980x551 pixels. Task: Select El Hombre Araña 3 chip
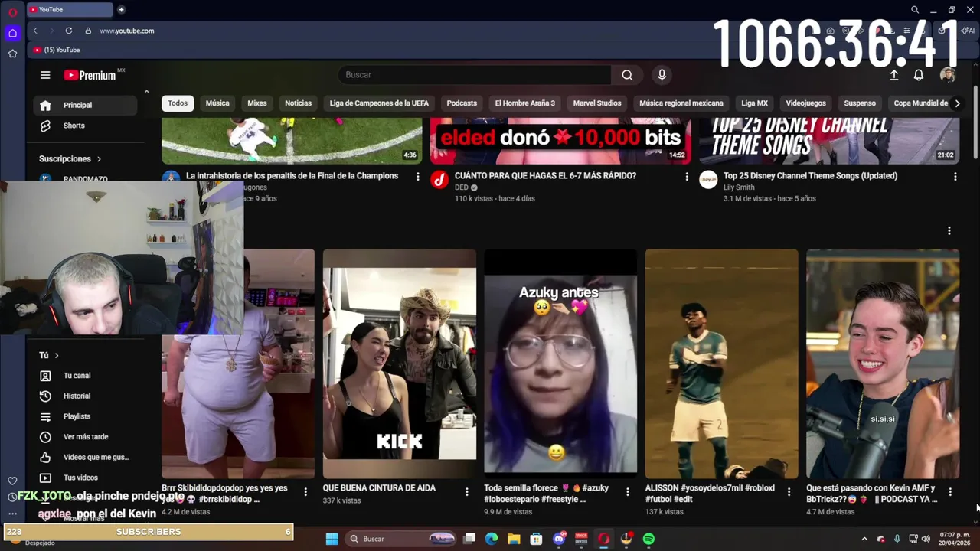tap(525, 103)
